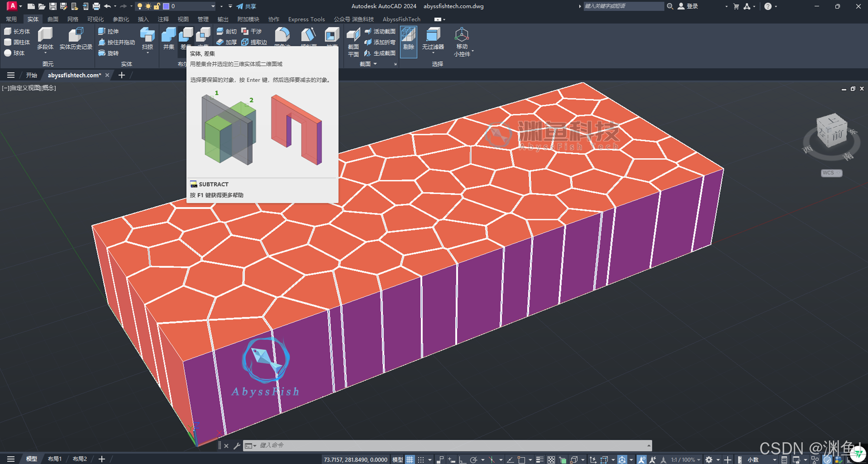Open the Help question mark icon
The height and width of the screenshot is (464, 868).
click(768, 6)
